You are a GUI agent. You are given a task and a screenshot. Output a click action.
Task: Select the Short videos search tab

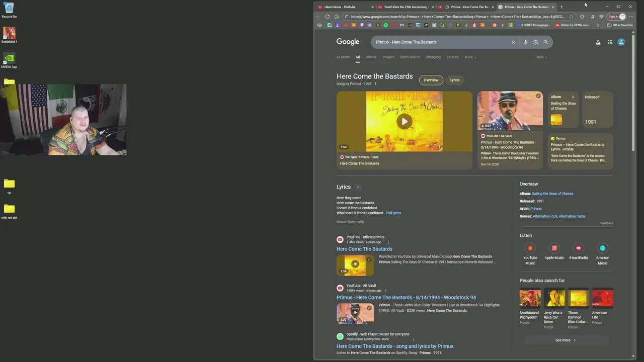click(x=410, y=57)
